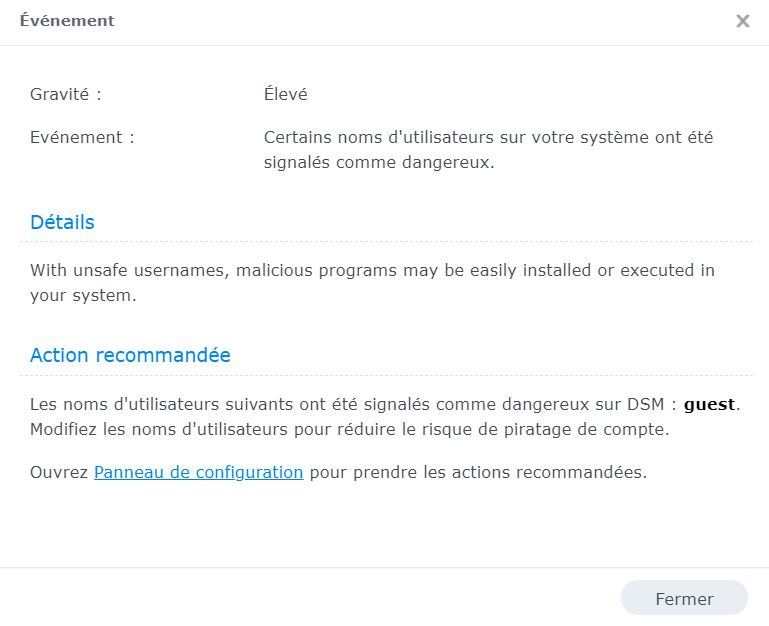Click the 'With unsafe usernames' details sentence
The image size is (769, 626).
click(x=372, y=270)
